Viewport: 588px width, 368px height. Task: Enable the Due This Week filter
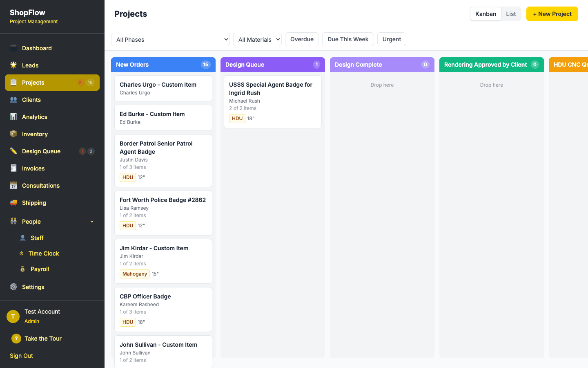[x=348, y=39]
